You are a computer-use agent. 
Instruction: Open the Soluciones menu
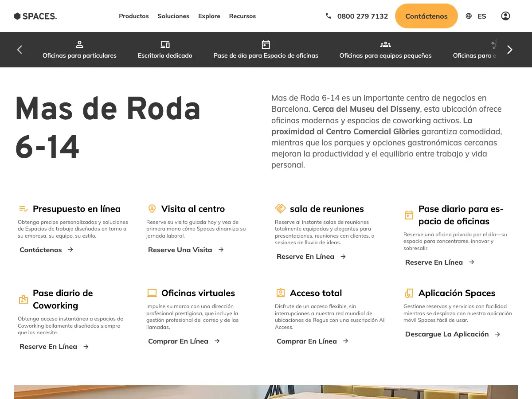[x=173, y=16]
